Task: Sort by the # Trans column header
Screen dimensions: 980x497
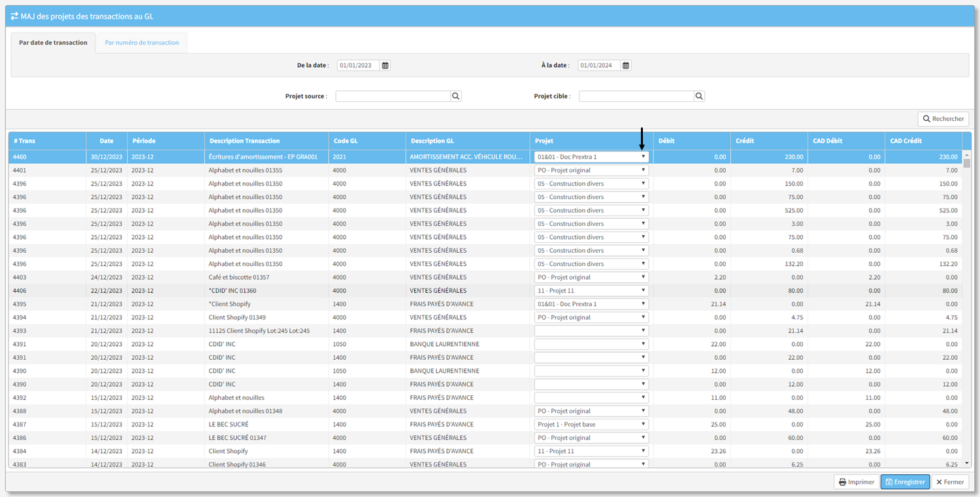Action: [x=47, y=140]
